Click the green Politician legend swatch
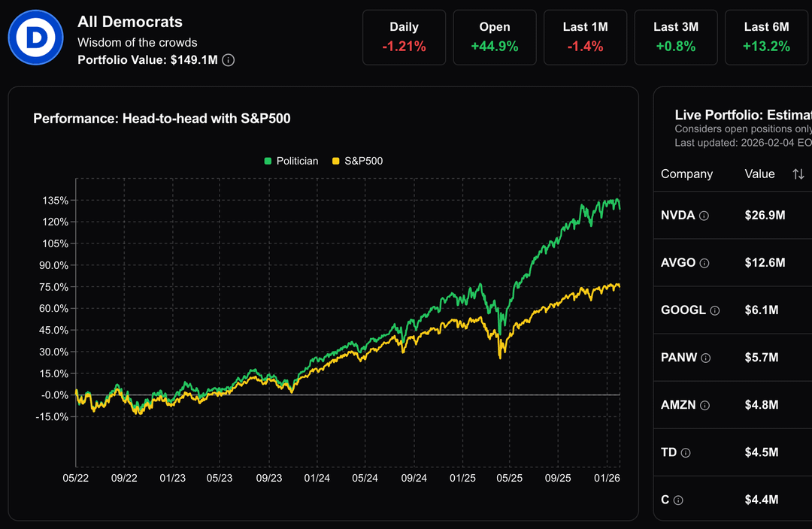Screen dimensions: 812x529 pos(268,161)
